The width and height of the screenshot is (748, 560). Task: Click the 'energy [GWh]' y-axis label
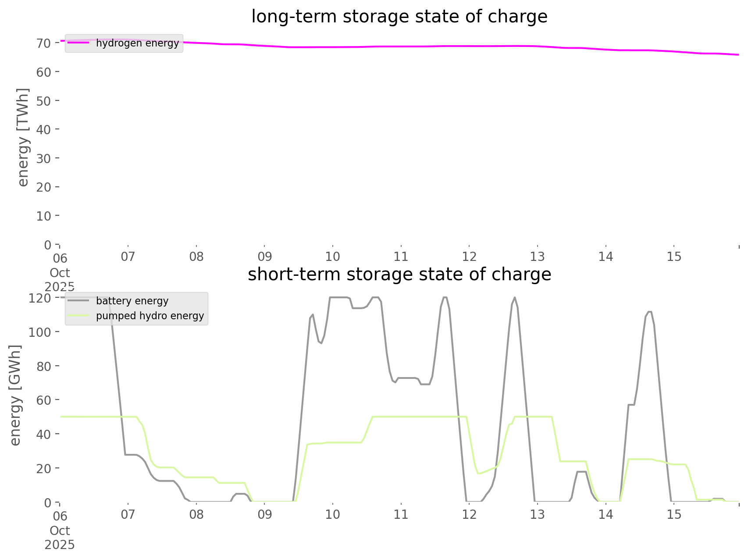tap(15, 395)
